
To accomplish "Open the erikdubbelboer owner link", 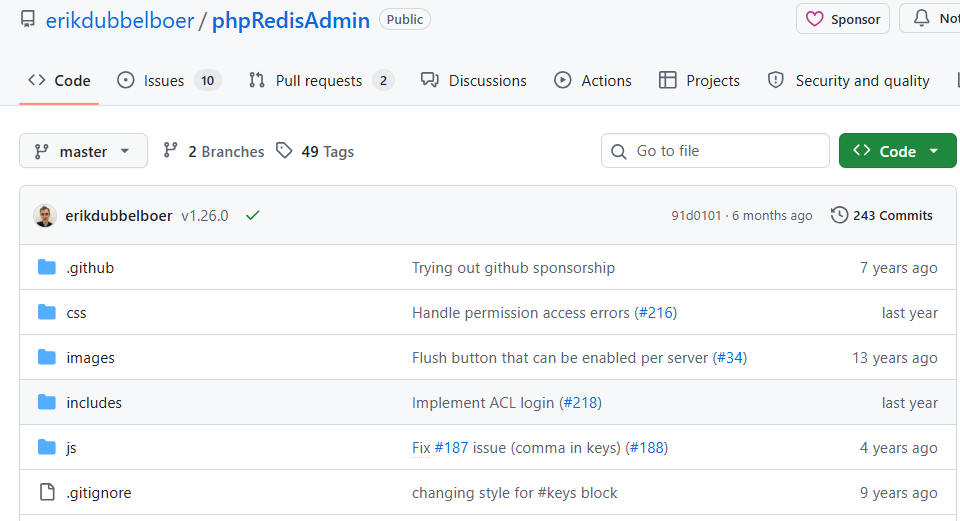I will coord(120,20).
